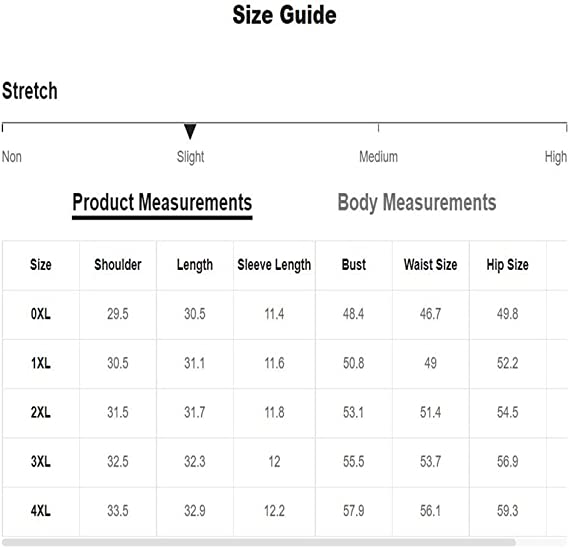This screenshot has height=548, width=569.
Task: Click the Length column header
Action: point(195,265)
